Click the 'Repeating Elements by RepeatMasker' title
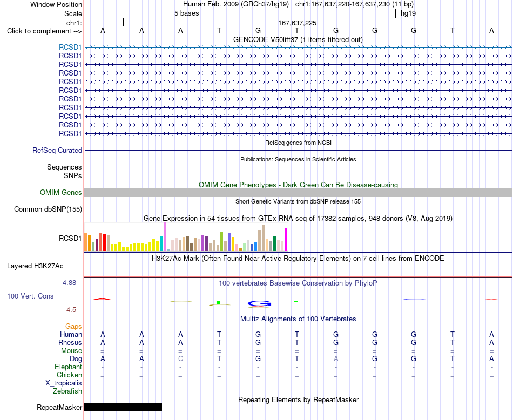Viewport: 513px width, 420px height. 298,399
